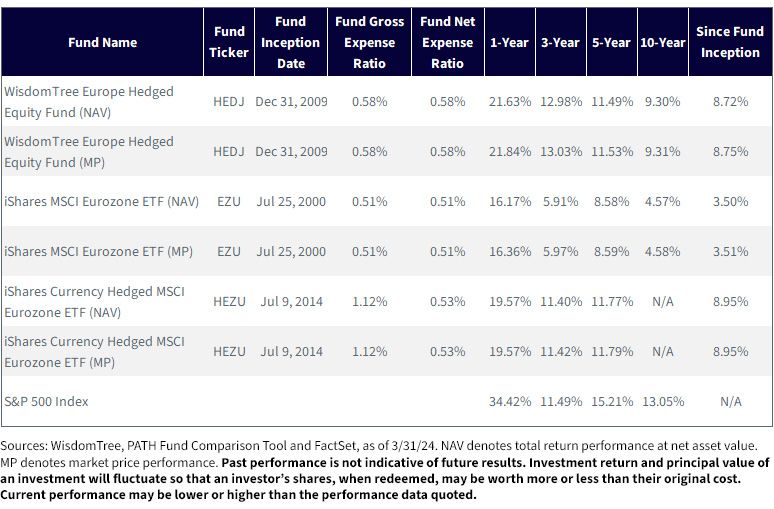Click the Fund Inception Date header

[x=291, y=42]
